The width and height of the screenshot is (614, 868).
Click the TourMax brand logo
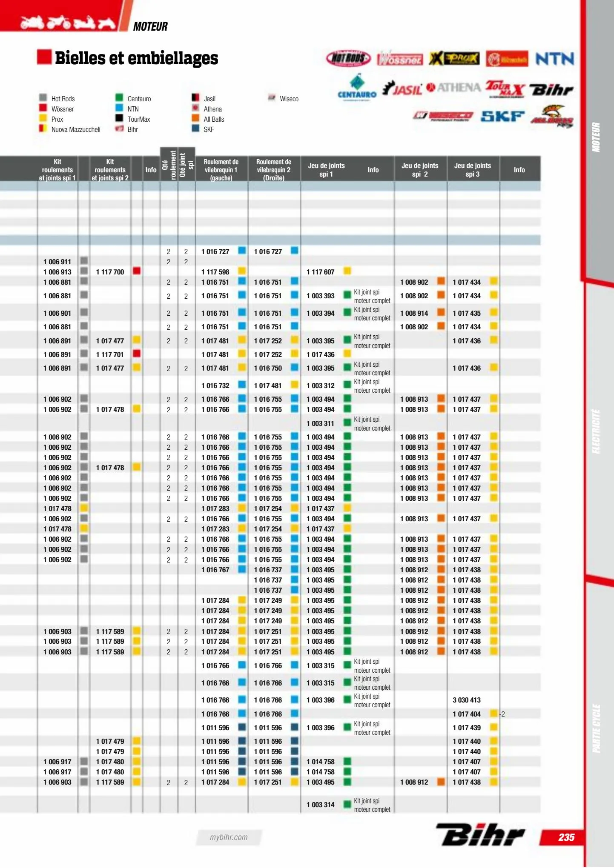pos(505,89)
